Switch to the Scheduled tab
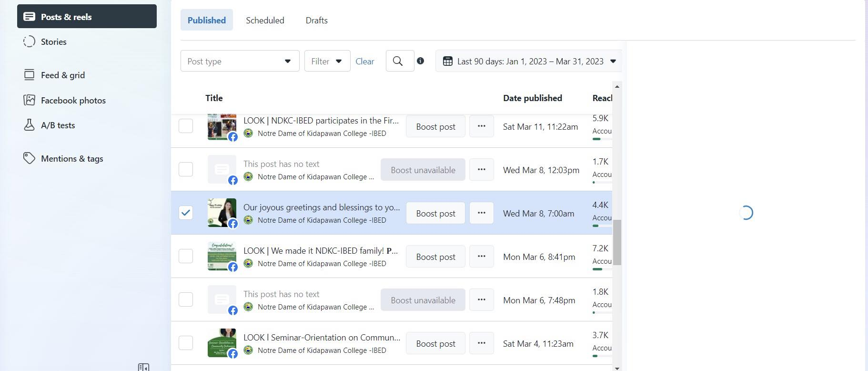Screen dimensions: 868x371 pyautogui.click(x=265, y=20)
